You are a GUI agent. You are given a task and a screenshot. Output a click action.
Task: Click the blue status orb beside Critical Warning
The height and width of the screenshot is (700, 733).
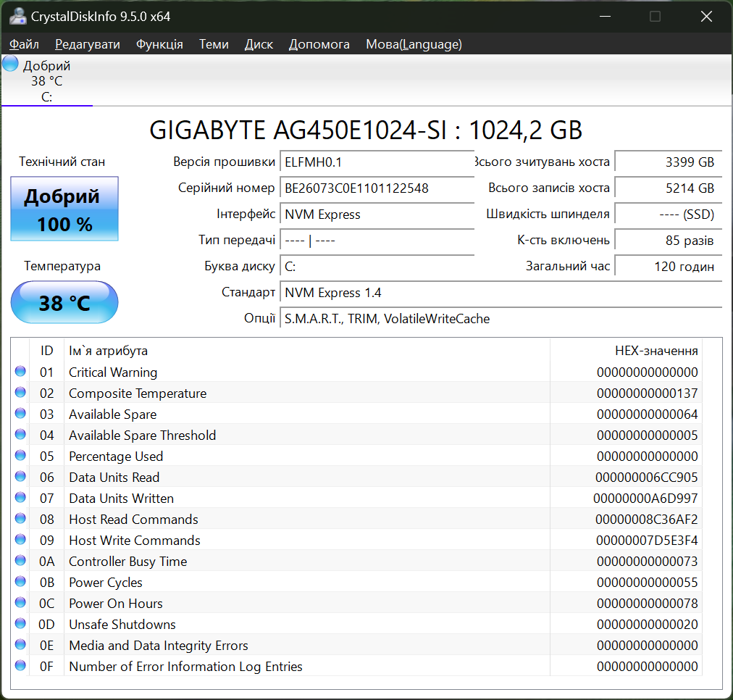click(x=20, y=372)
